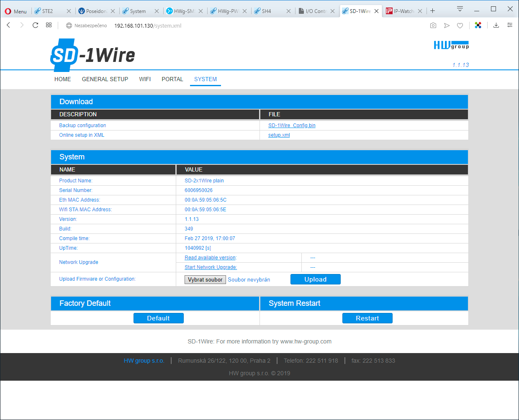Open Easy Setup sliders icon
Viewport: 519px width, 420px height.
tap(509, 26)
